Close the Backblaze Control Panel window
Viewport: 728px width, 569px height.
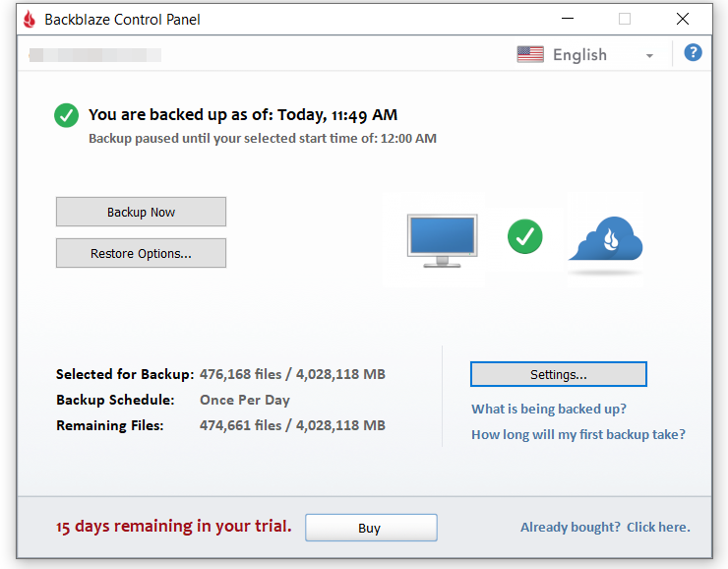682,19
